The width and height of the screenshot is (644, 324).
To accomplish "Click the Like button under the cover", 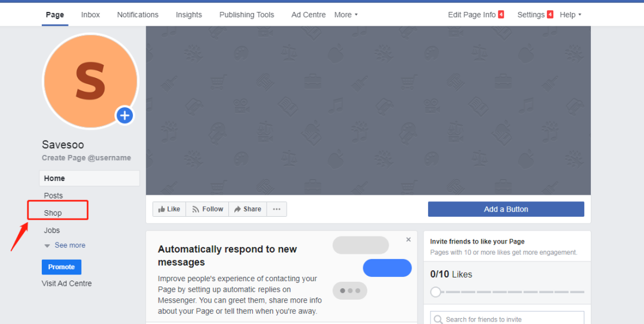I will coord(169,209).
